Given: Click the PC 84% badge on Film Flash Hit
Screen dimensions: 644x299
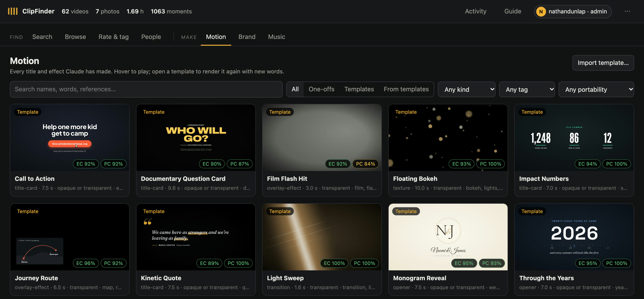Looking at the screenshot, I should point(365,164).
